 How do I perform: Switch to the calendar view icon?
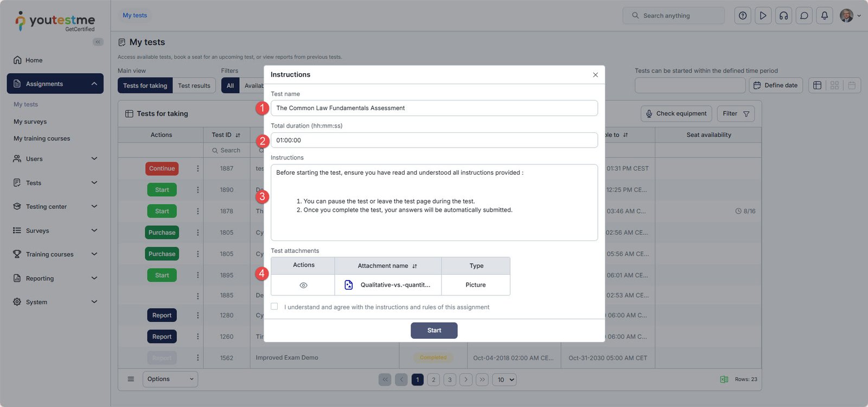click(x=852, y=85)
